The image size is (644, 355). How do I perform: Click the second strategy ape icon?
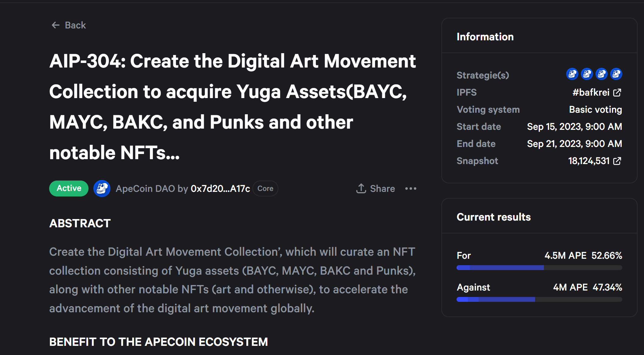(587, 74)
